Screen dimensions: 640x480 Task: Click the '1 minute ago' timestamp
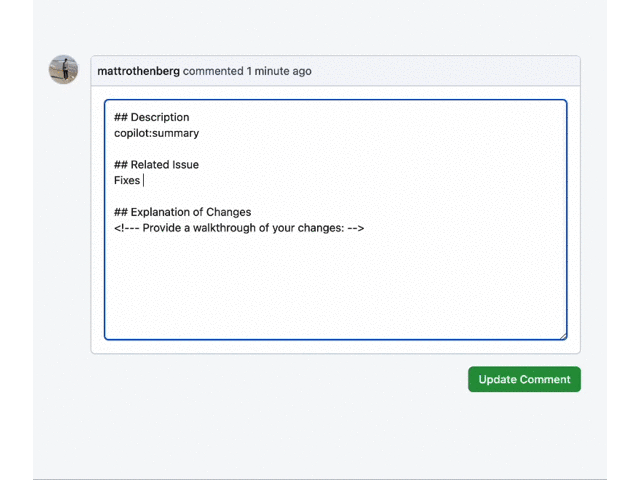(279, 71)
